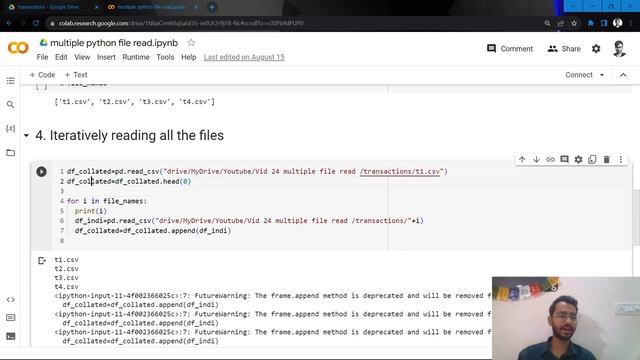Click browser back arrow
Screen dimensions: 640x360
tap(9, 23)
